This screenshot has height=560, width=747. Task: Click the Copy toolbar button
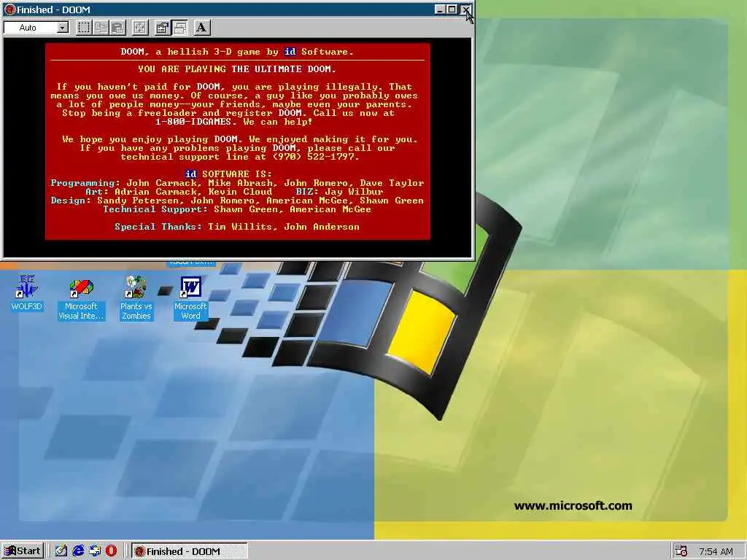(x=101, y=28)
